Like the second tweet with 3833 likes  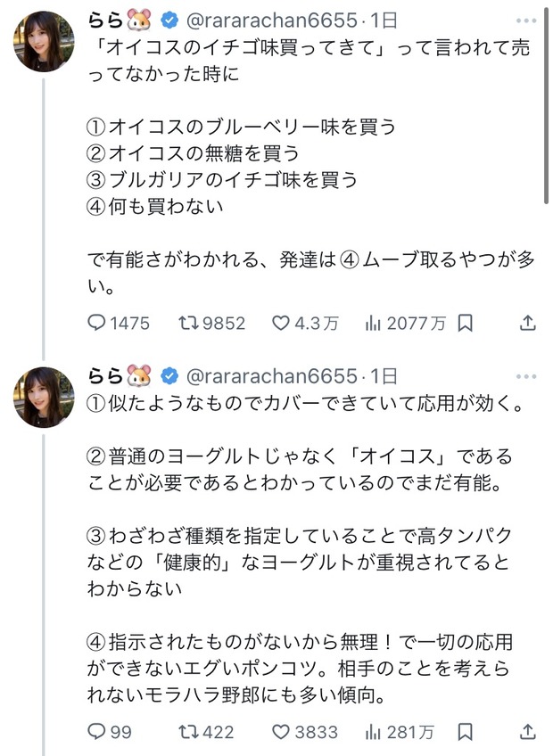click(x=282, y=732)
